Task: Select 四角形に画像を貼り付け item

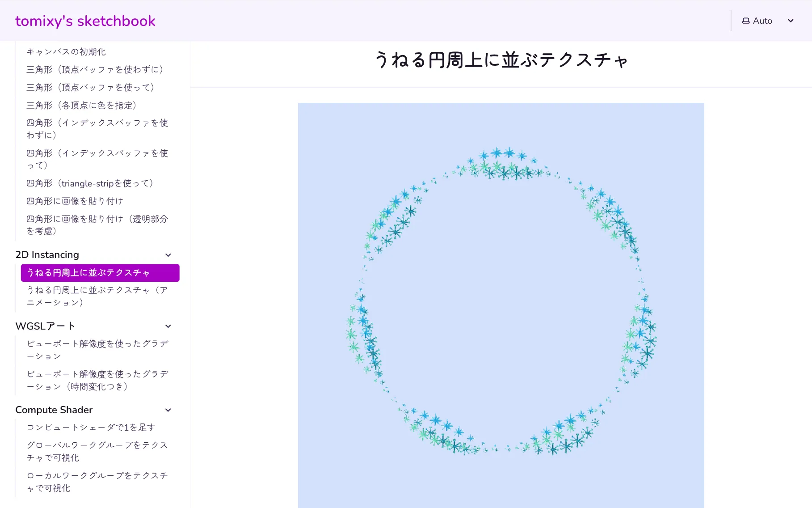Action: [x=75, y=201]
